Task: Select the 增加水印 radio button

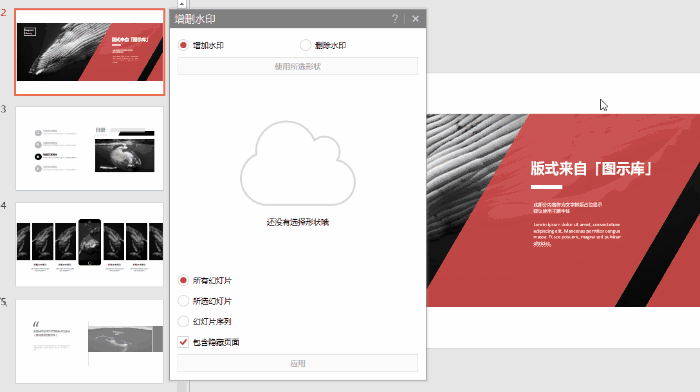Action: coord(183,45)
